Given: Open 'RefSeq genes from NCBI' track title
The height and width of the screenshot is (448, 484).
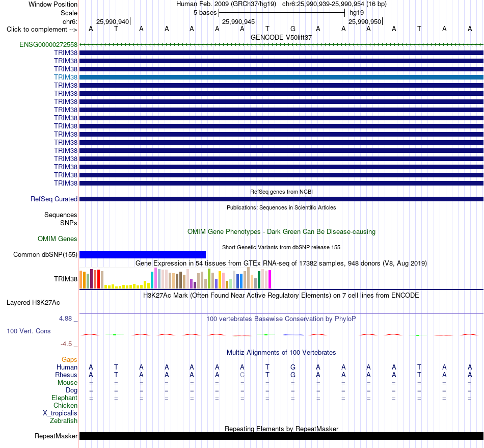Looking at the screenshot, I should (281, 192).
